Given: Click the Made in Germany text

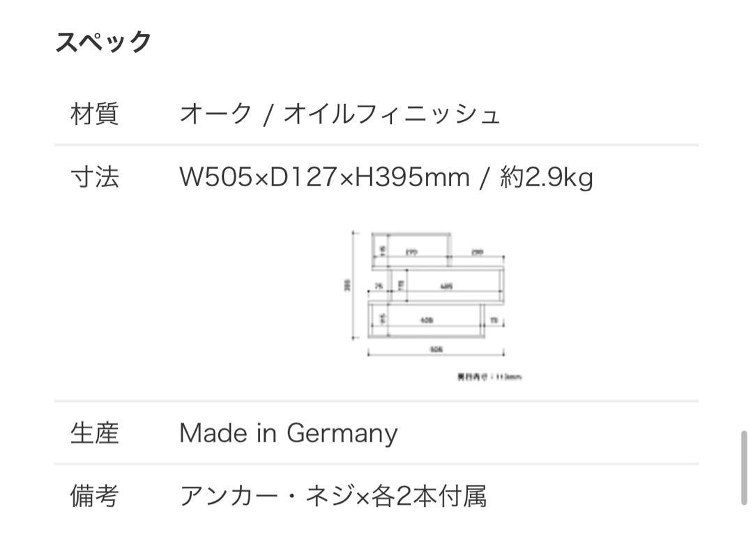Looking at the screenshot, I should pos(288,433).
